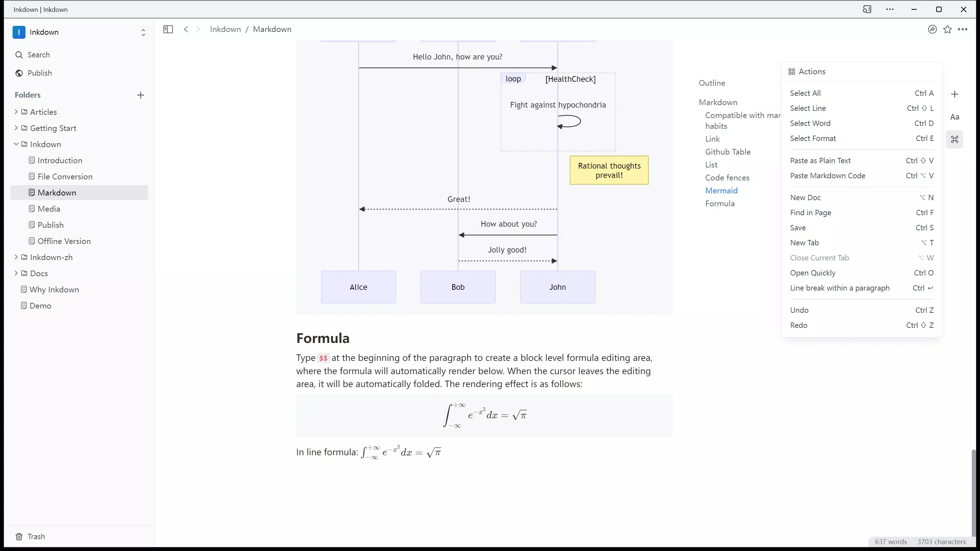Choose Find in Page action
The width and height of the screenshot is (980, 551).
(862, 213)
